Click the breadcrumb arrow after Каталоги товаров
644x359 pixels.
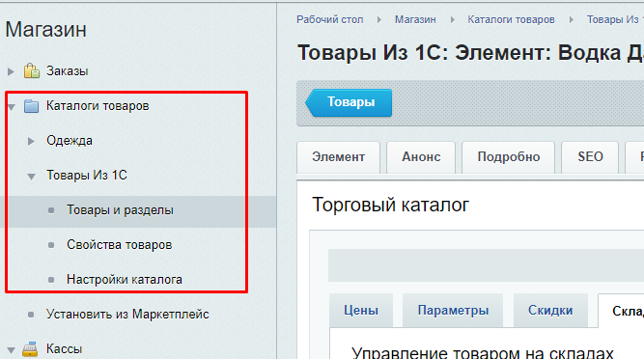click(x=571, y=19)
